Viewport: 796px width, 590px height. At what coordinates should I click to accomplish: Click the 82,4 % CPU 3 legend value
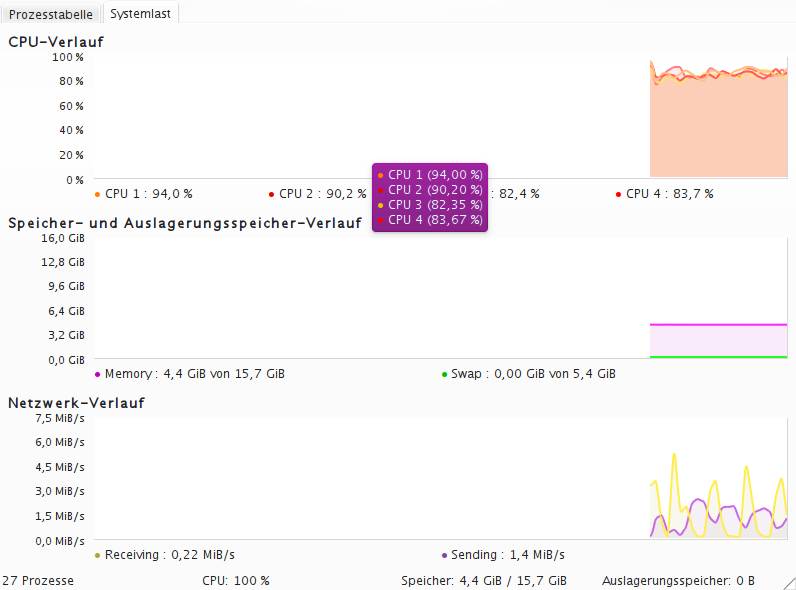pos(519,194)
